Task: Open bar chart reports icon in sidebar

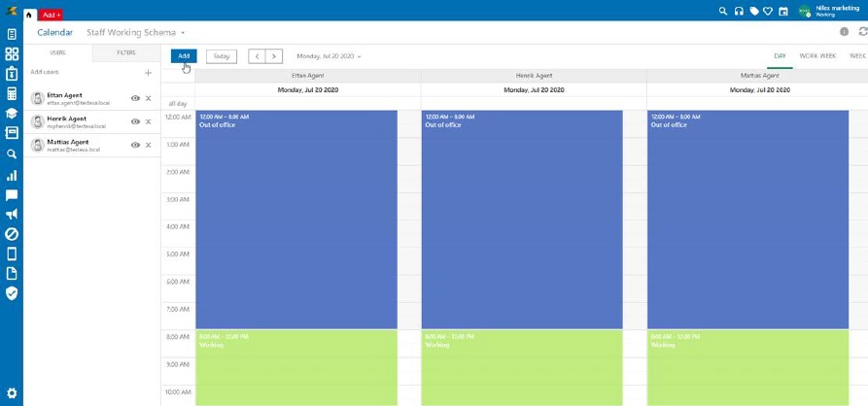Action: [12, 176]
